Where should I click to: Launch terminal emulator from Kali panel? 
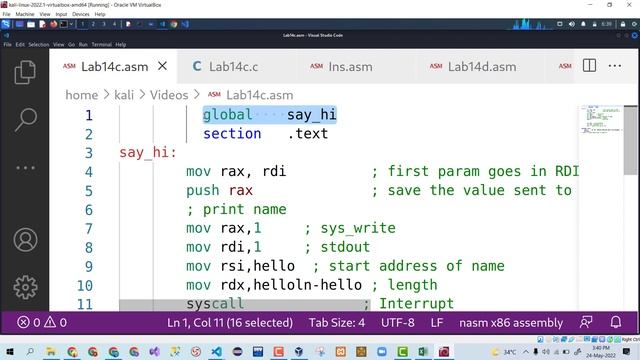coord(64,24)
